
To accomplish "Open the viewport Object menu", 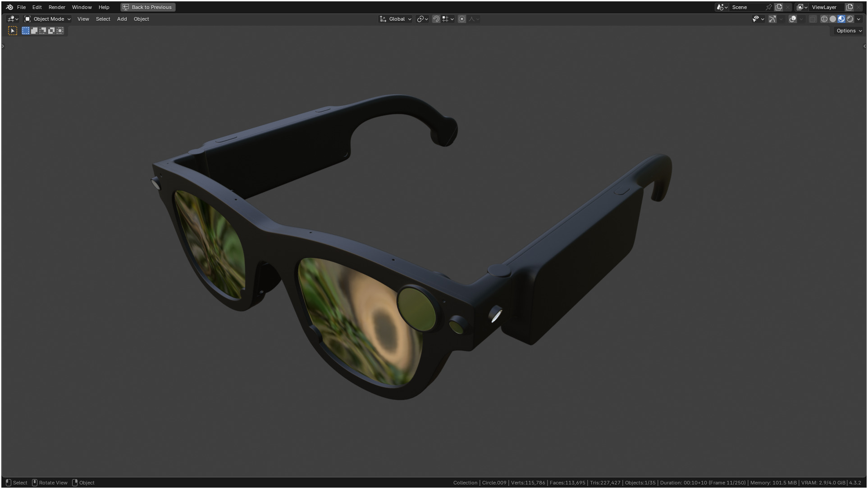I will (141, 19).
